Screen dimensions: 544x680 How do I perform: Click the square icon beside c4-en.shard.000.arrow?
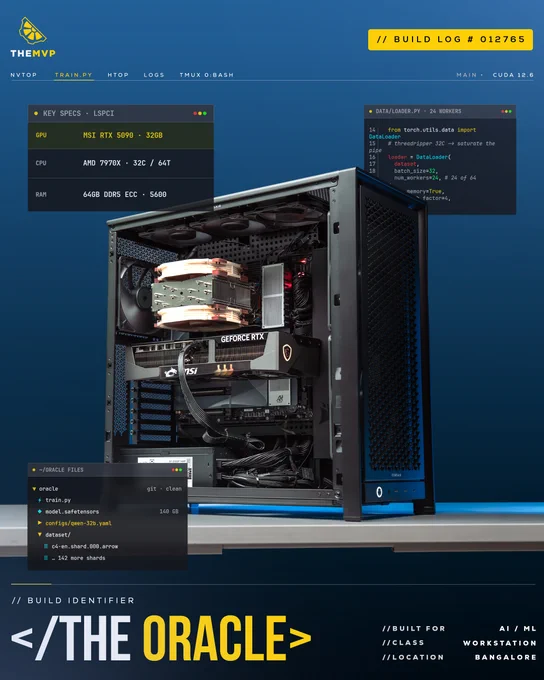coord(46,546)
